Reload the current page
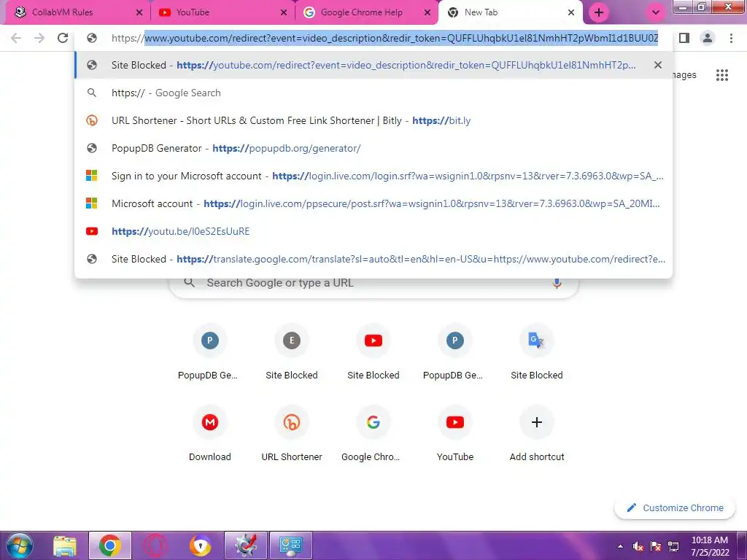 [63, 38]
